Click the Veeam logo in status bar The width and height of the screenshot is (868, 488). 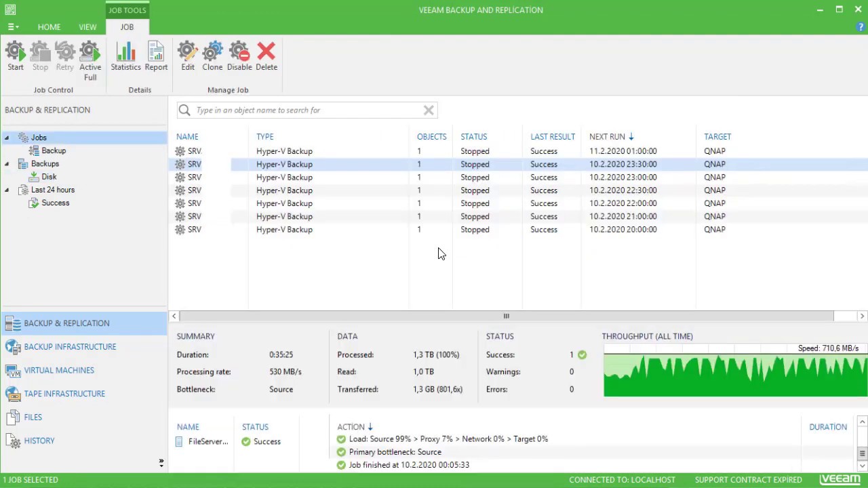(x=840, y=479)
